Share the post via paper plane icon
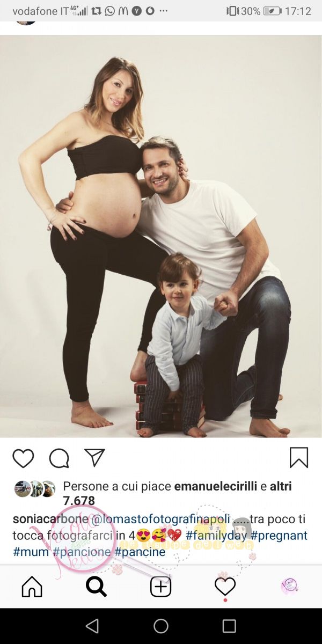The image size is (322, 644). 94,458
